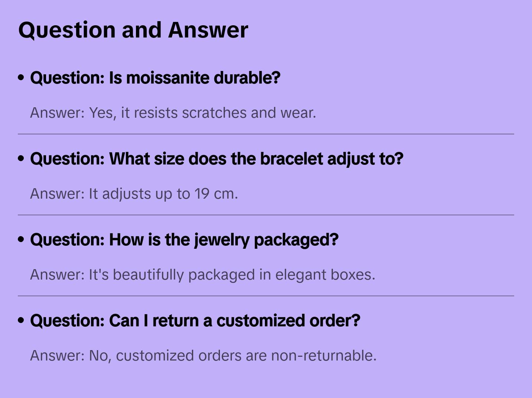
Task: Click the "Question and Answer" heading
Action: point(133,30)
